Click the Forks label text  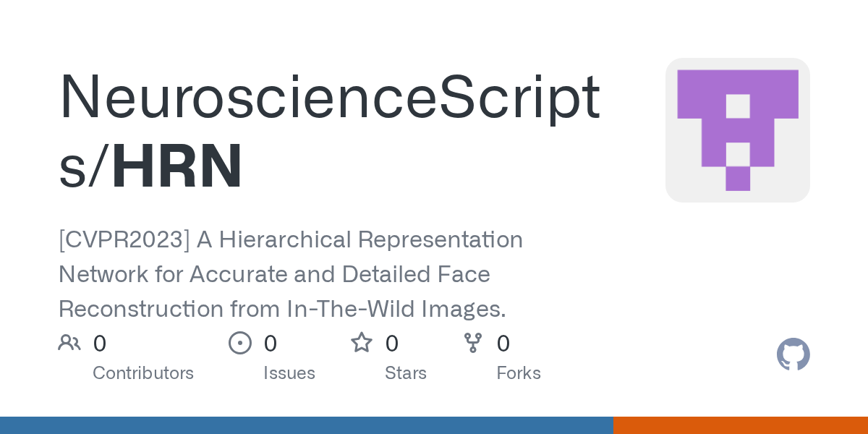click(519, 373)
